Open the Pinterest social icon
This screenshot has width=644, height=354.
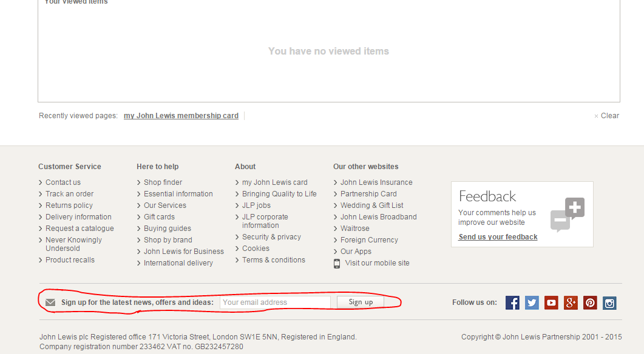pos(590,302)
